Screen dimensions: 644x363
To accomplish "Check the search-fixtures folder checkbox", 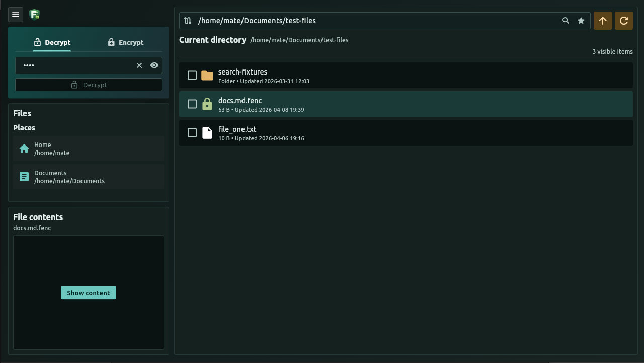I will [192, 76].
